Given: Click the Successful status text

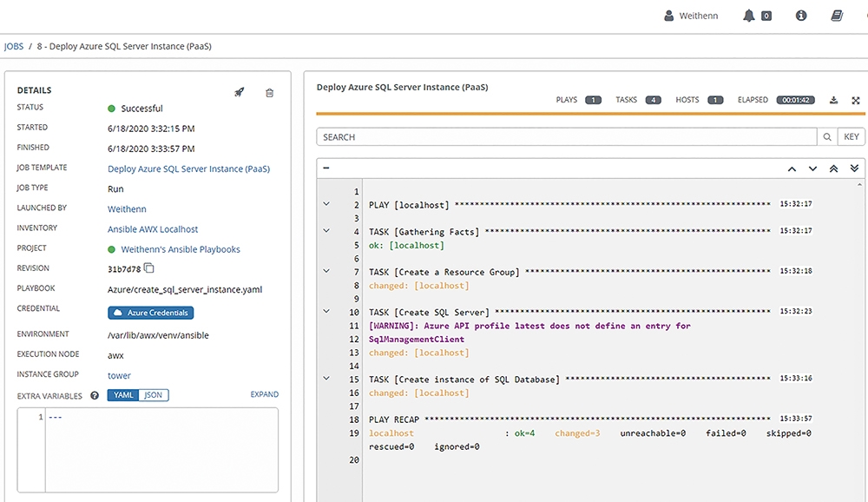Looking at the screenshot, I should pyautogui.click(x=141, y=109).
